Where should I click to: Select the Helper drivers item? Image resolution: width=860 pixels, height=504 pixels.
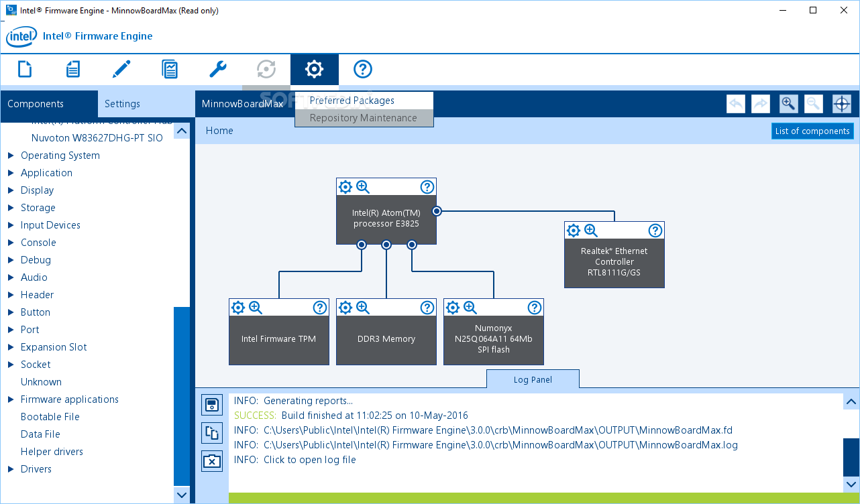click(52, 452)
